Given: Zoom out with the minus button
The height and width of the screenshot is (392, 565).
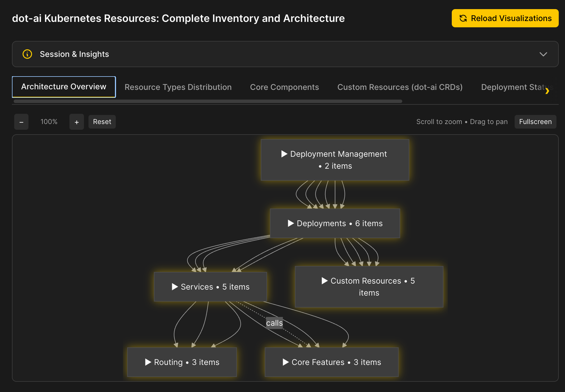Looking at the screenshot, I should tap(21, 122).
